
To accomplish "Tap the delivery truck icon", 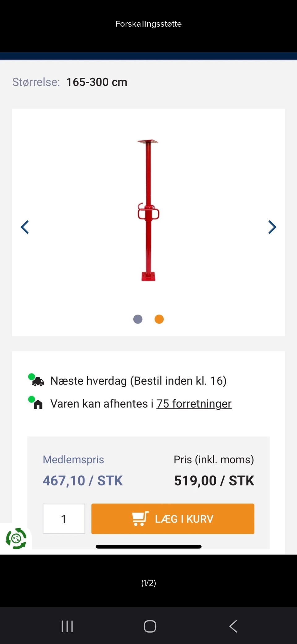I will [x=38, y=381].
